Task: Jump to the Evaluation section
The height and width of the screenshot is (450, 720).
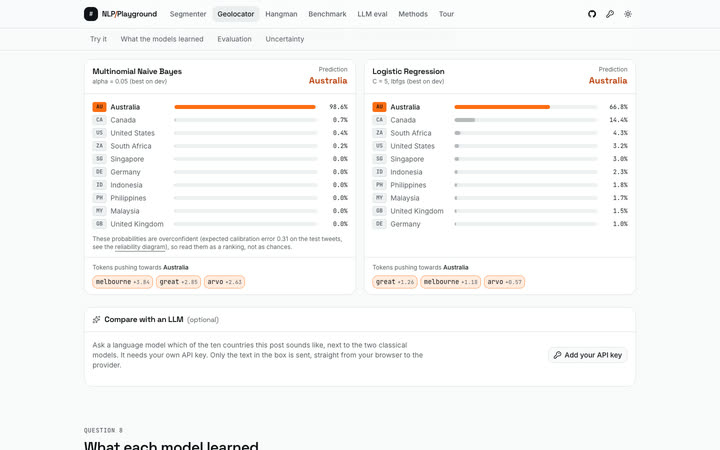Action: [x=234, y=39]
